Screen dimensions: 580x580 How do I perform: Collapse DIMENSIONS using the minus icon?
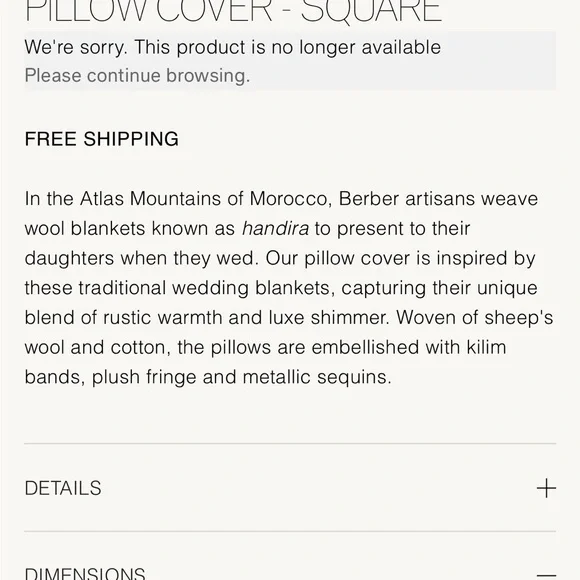546,576
